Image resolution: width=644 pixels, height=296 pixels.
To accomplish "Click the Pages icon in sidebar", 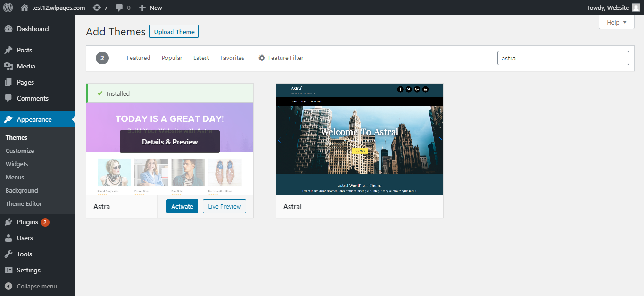I will 8,82.
